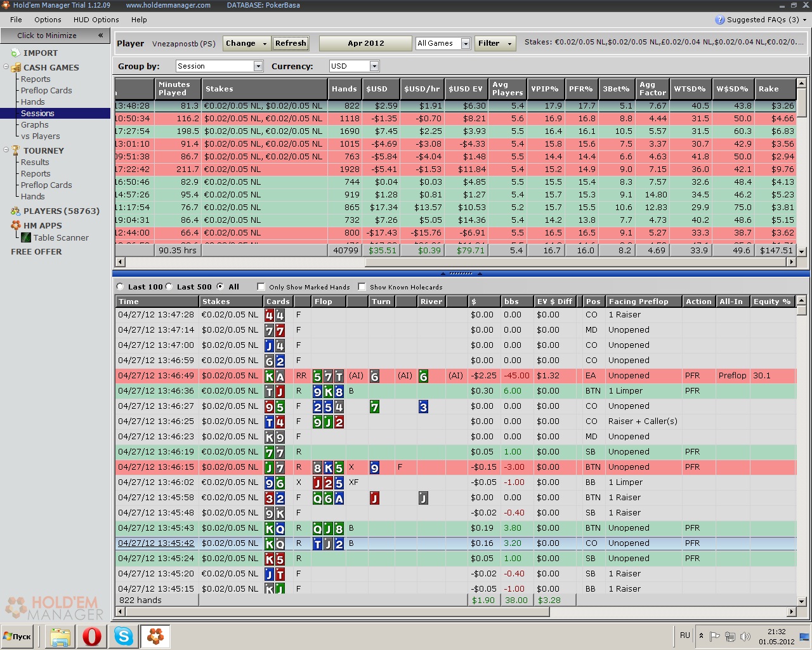This screenshot has height=650, width=812.
Task: Click the Q 6 A flop cards at 13:45:58
Action: click(329, 498)
